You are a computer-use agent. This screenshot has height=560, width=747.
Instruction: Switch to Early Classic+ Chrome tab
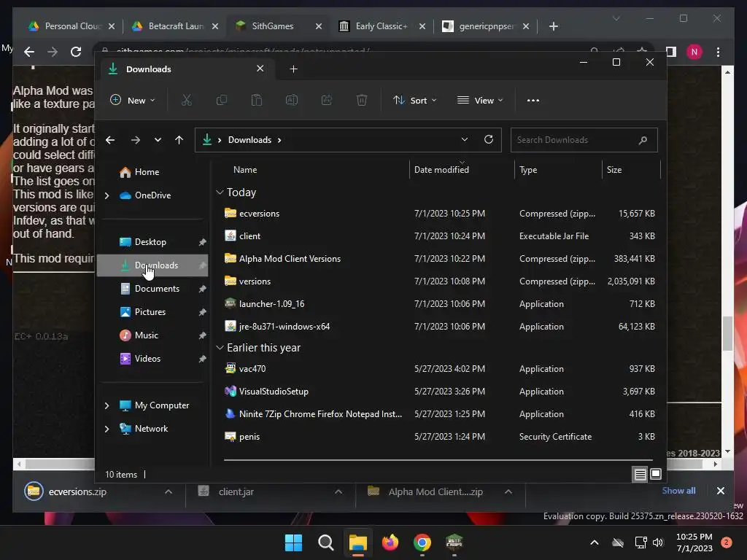click(381, 26)
